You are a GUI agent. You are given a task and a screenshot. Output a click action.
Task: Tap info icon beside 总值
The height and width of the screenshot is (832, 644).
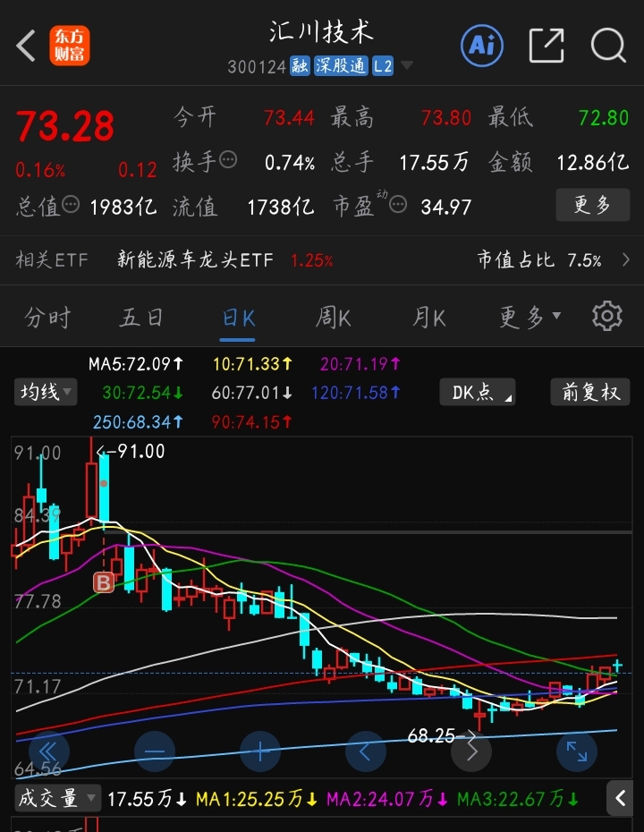pos(71,204)
